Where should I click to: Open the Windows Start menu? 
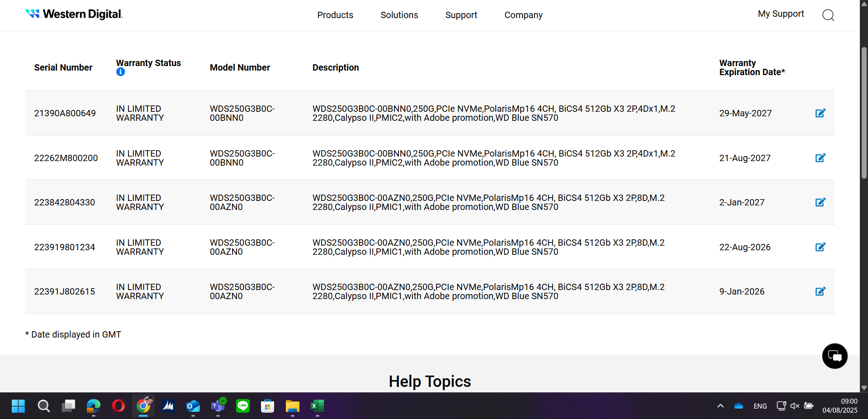pos(18,406)
